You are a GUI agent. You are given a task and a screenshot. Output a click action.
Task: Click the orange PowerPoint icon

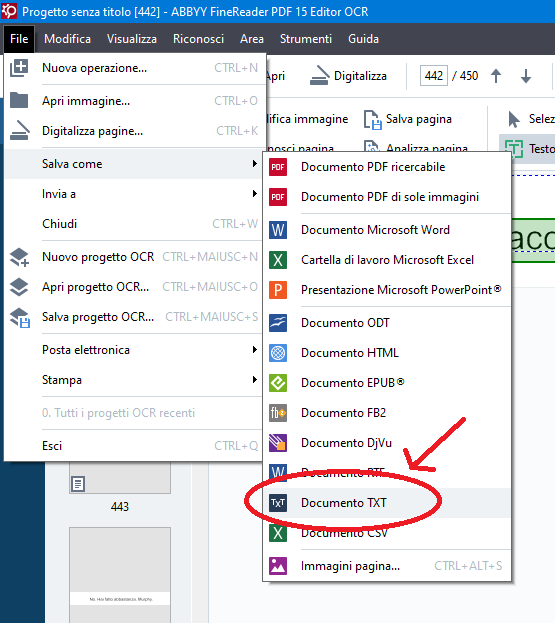pyautogui.click(x=278, y=290)
